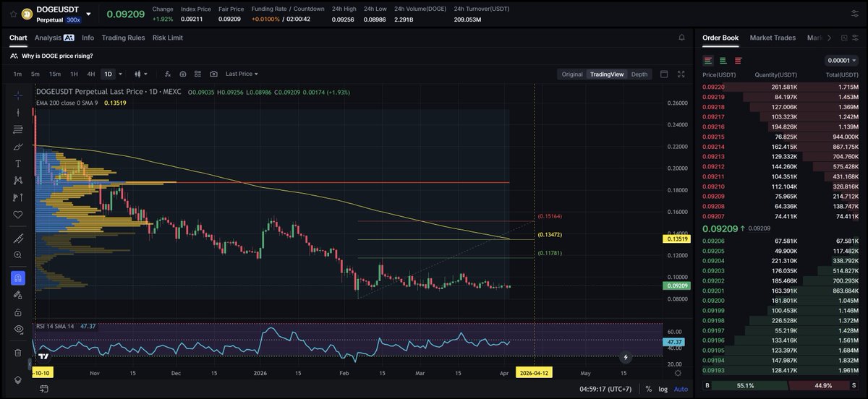The height and width of the screenshot is (399, 868).
Task: Open the Analysis AI tab
Action: 54,38
